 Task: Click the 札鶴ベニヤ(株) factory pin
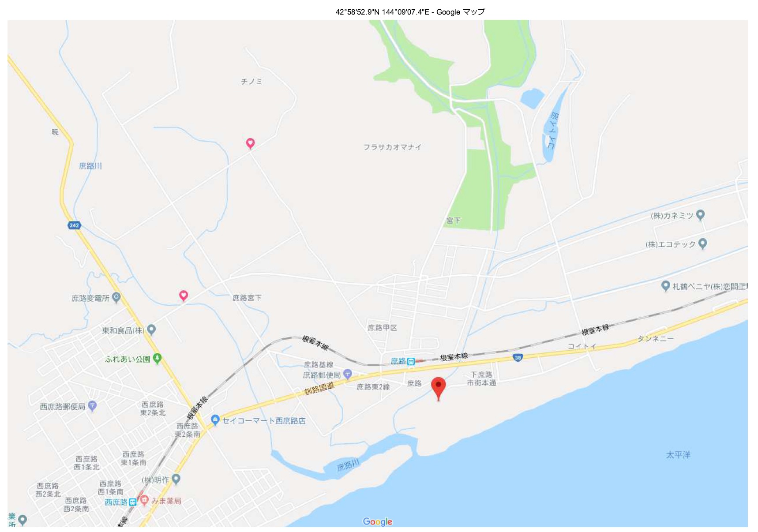click(666, 286)
